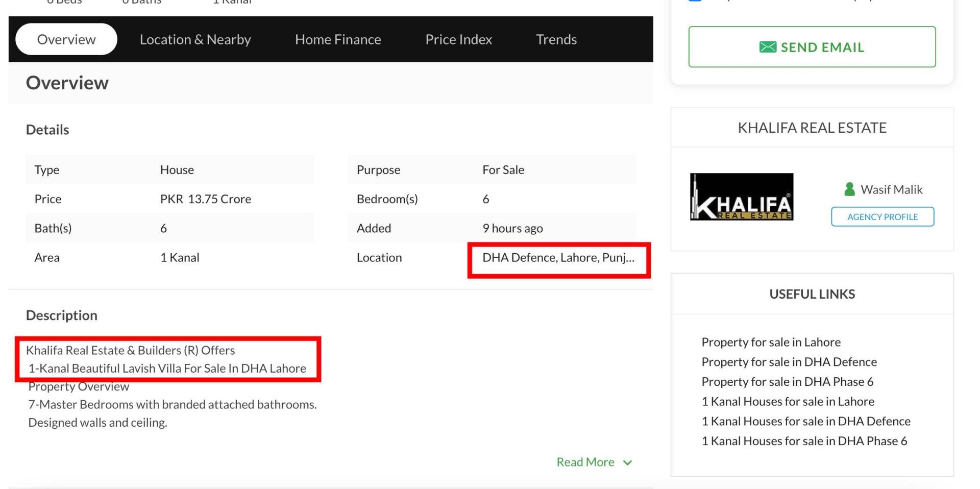Viewport: 980px width, 489px height.
Task: Click the Read More link
Action: [585, 462]
